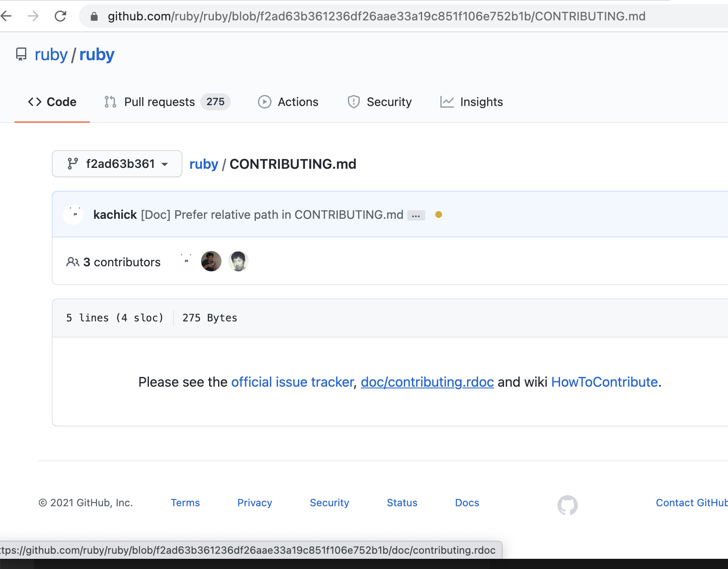Viewport: 728px width, 569px height.
Task: Click kachick's avatar in the commit bar
Action: (x=73, y=215)
